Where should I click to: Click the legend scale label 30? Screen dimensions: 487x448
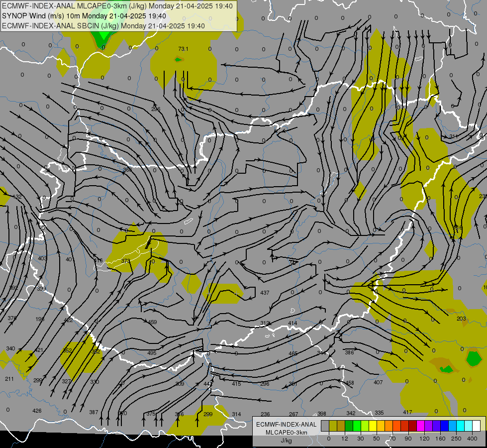click(x=360, y=439)
